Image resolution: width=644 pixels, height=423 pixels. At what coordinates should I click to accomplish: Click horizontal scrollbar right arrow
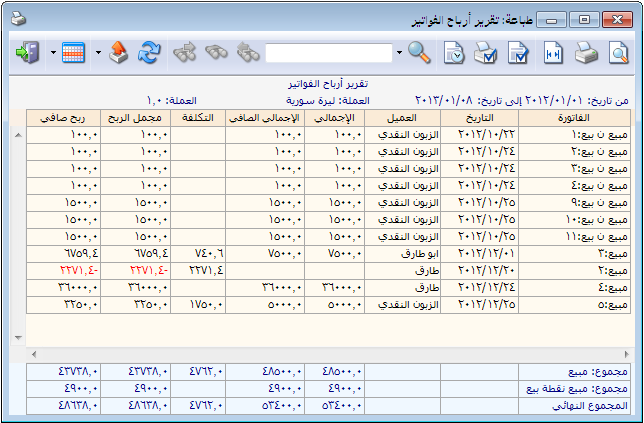click(626, 354)
